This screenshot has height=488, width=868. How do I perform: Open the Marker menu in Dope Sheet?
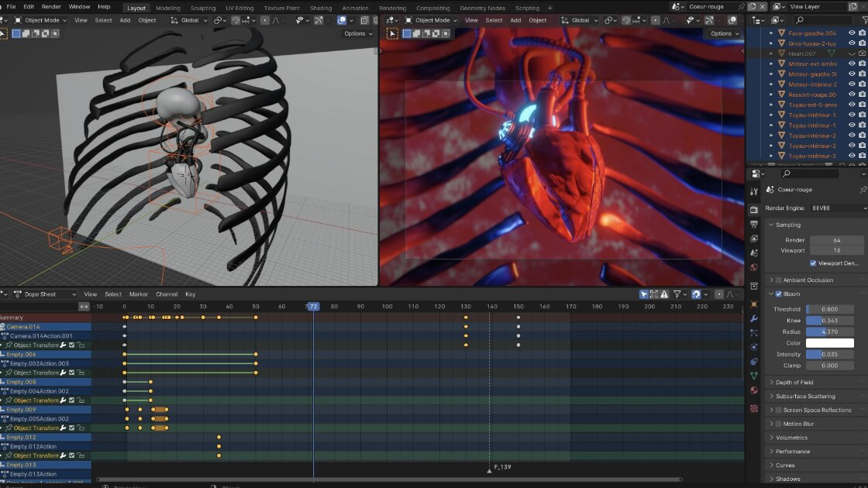coord(139,294)
